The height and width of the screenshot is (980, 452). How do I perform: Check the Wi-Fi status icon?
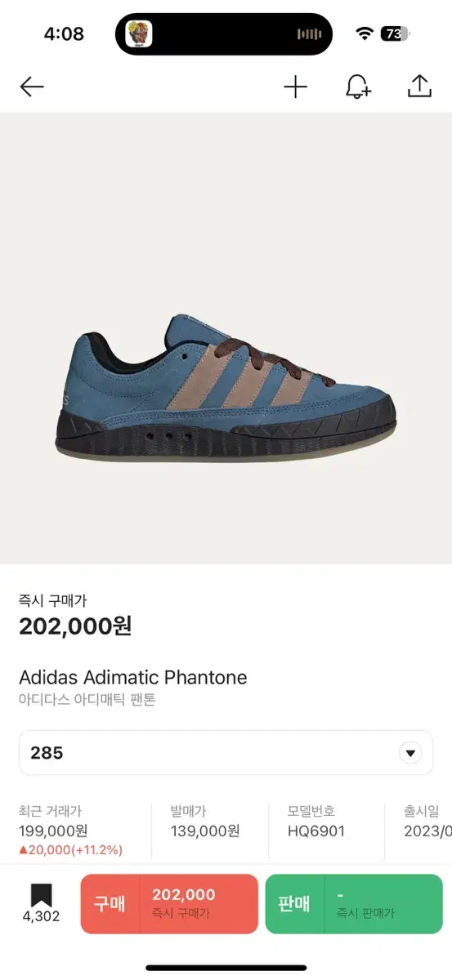365,33
